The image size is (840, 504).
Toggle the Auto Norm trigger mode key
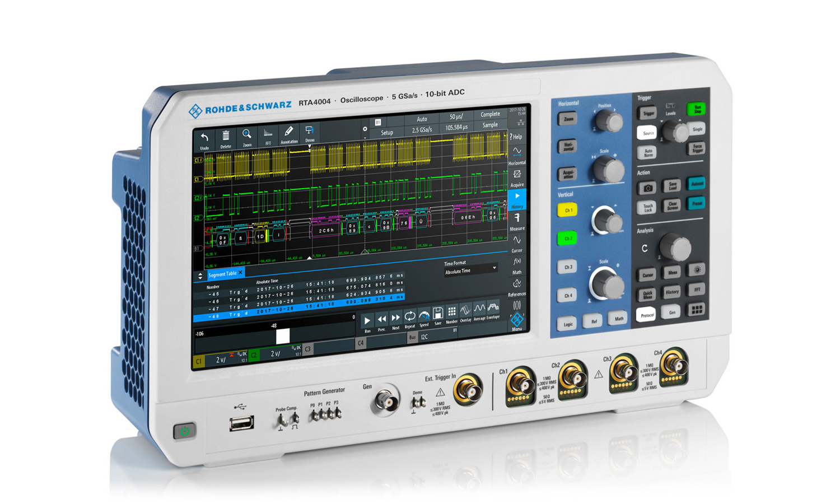click(647, 152)
